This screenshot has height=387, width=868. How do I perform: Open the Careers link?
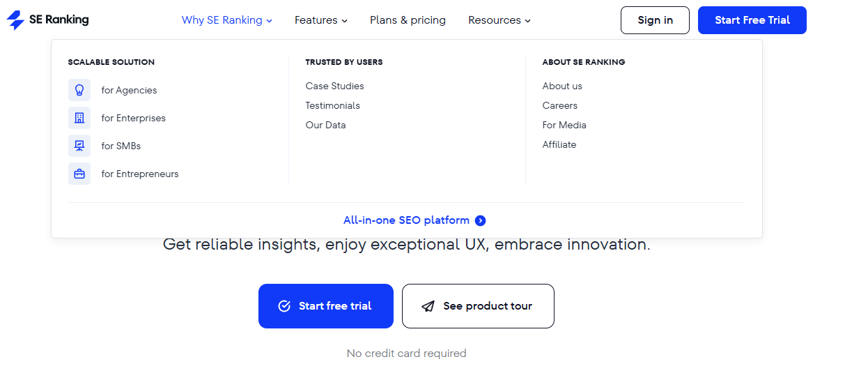tap(560, 105)
